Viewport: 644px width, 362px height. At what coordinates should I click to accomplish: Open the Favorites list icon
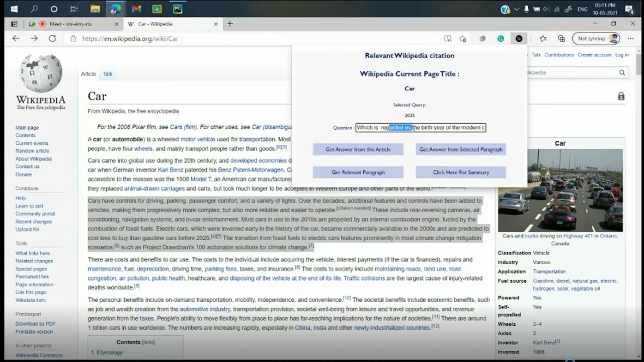(x=543, y=38)
